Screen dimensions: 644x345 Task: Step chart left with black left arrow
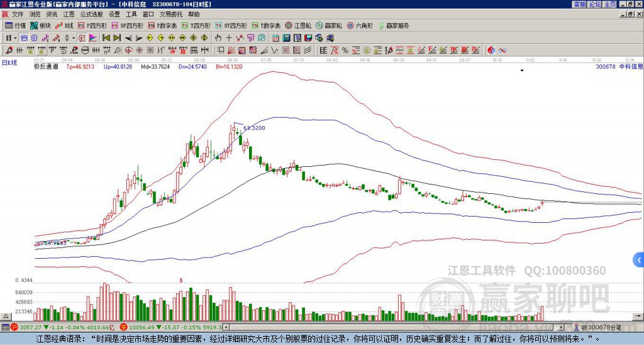[x=128, y=38]
